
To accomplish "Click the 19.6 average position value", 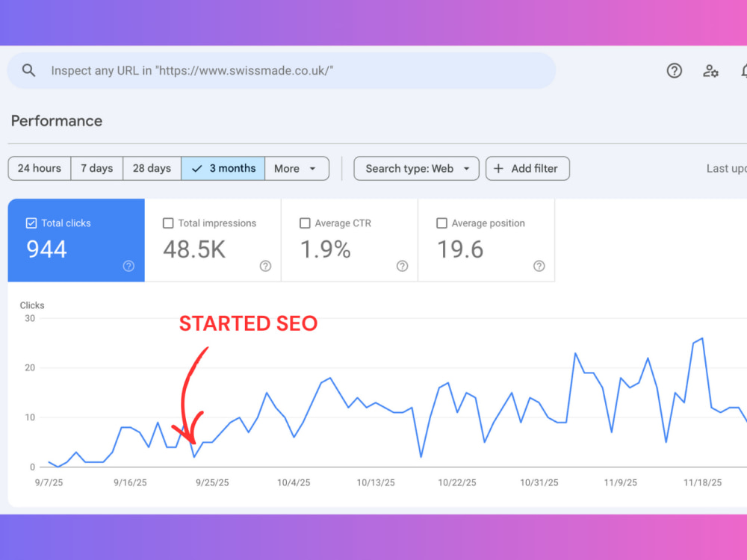I will click(x=460, y=249).
